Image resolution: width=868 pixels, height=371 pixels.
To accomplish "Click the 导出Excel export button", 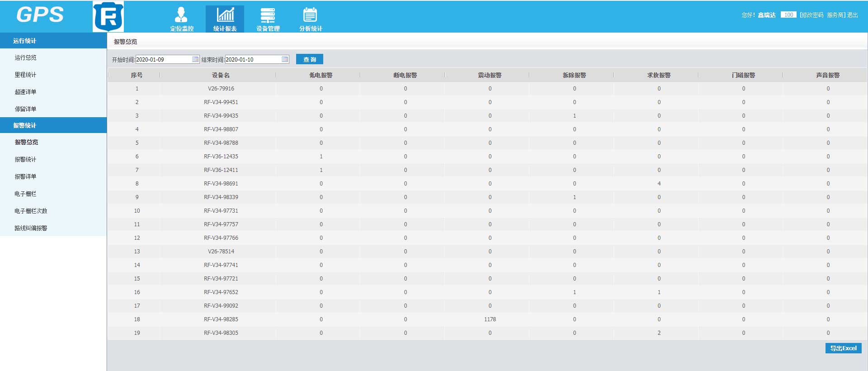I will click(843, 348).
